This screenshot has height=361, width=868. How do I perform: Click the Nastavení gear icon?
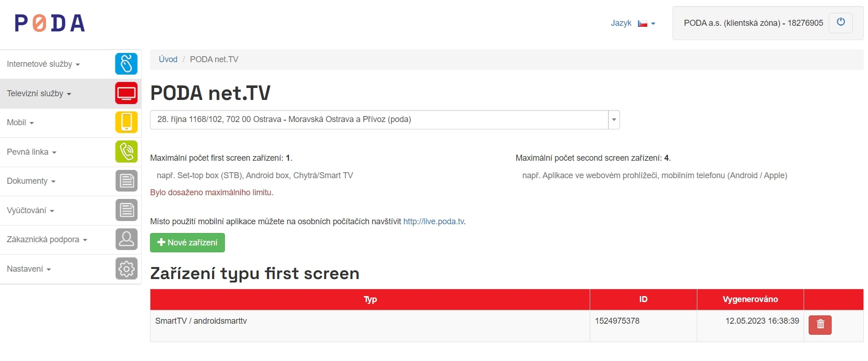tap(126, 269)
